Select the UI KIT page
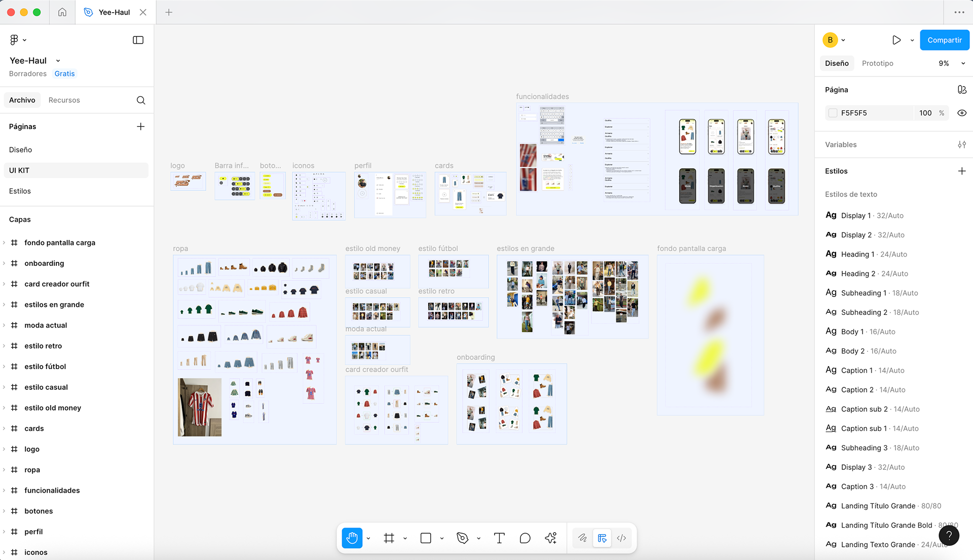 [x=77, y=171]
